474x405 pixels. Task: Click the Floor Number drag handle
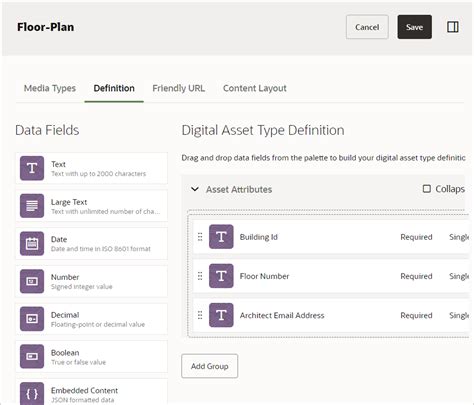coord(200,276)
